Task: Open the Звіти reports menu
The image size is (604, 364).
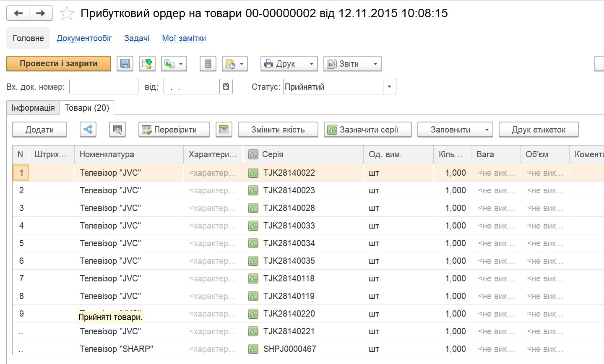Action: pos(352,64)
